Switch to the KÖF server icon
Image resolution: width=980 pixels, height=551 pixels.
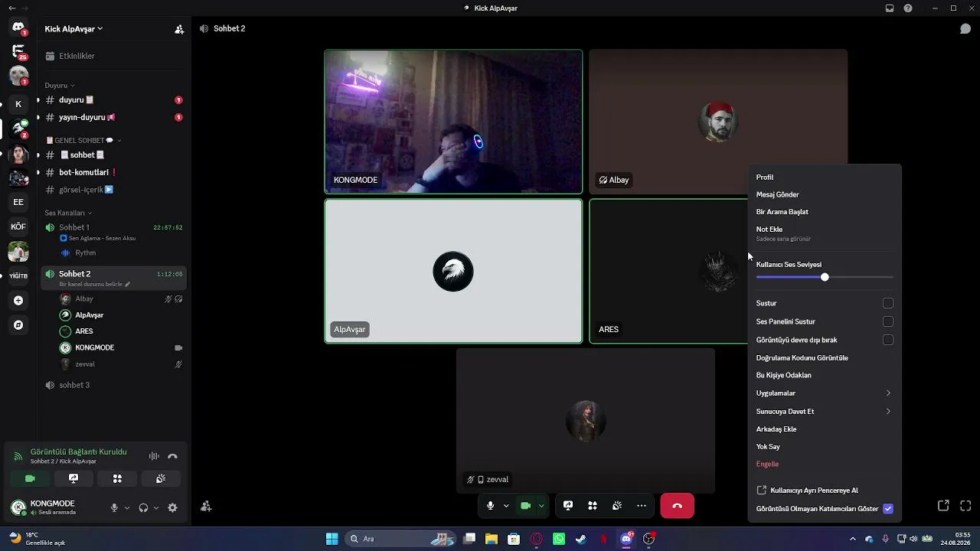(18, 227)
